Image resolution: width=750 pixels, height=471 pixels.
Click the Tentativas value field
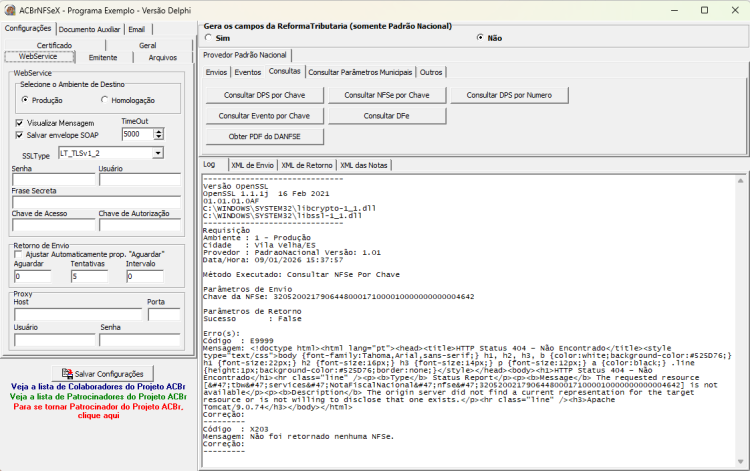(x=89, y=276)
